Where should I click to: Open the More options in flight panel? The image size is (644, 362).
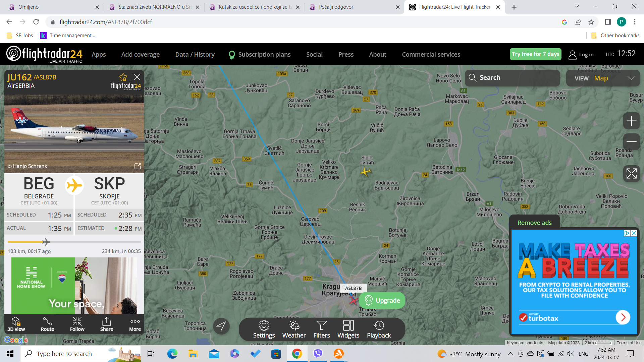(135, 324)
